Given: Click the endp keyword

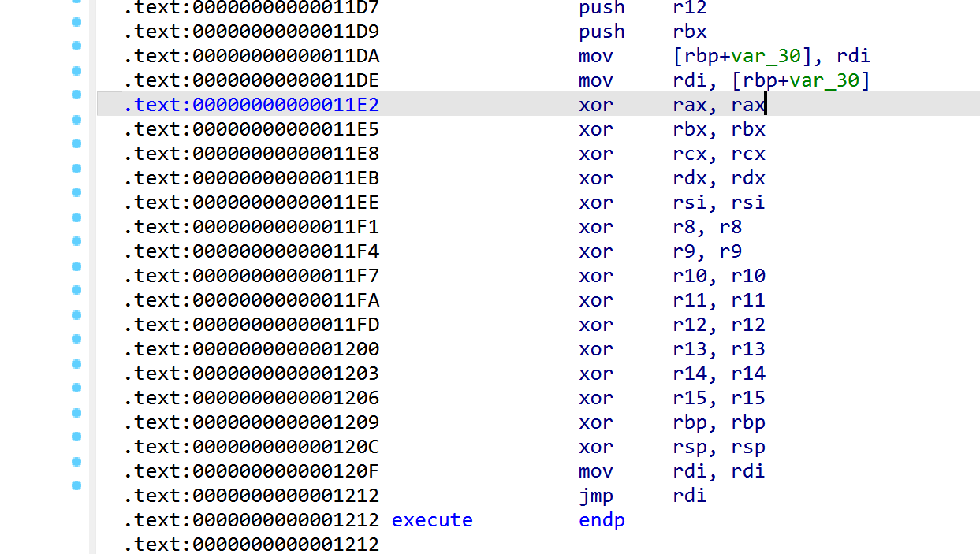Looking at the screenshot, I should pos(602,520).
